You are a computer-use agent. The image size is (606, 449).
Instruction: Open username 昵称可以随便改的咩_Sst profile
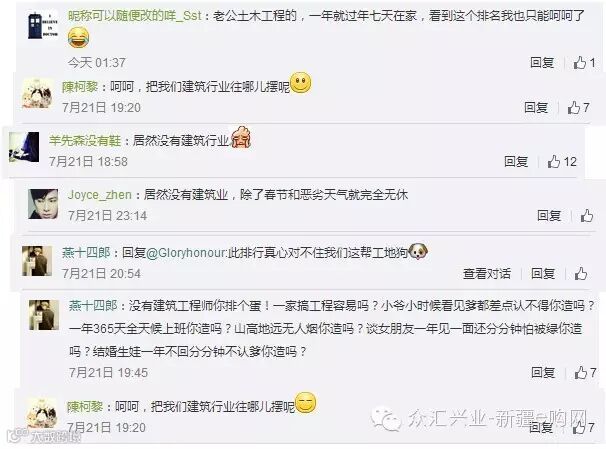(x=134, y=16)
